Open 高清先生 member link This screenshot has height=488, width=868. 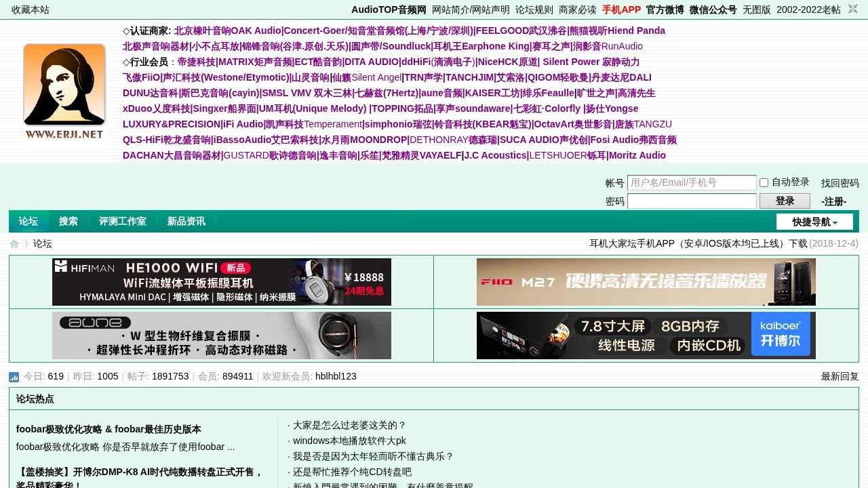[x=636, y=93]
